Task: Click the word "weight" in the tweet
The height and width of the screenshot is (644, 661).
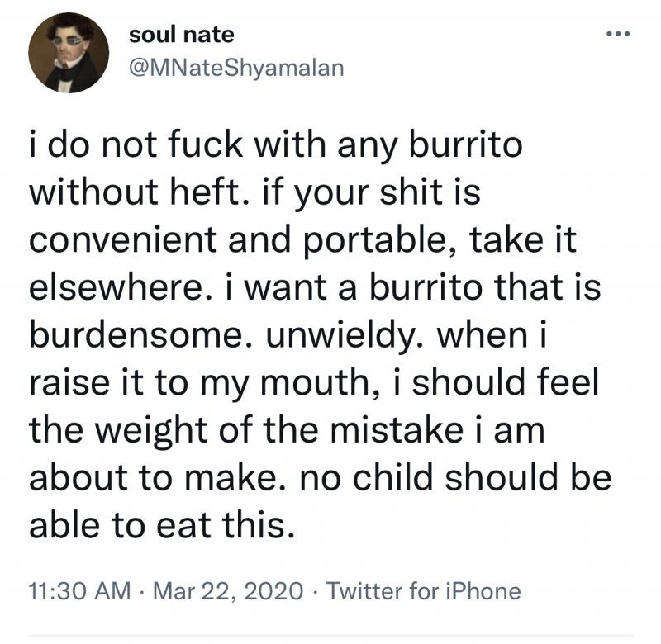Action: 155,431
